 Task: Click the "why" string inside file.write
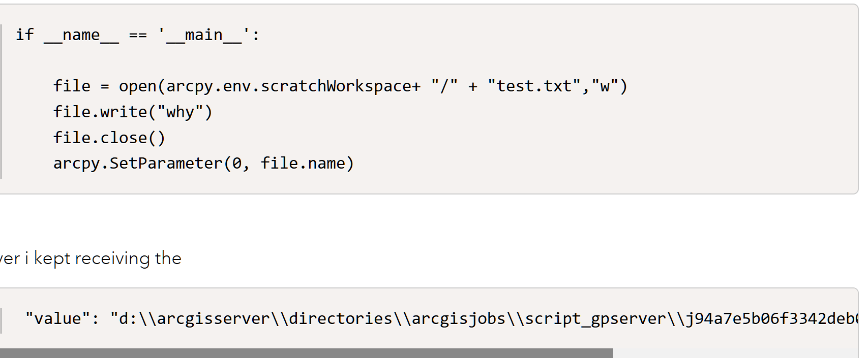click(181, 112)
